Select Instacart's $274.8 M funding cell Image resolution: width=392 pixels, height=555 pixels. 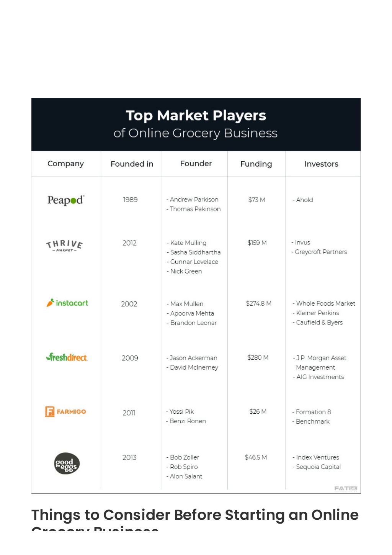click(259, 303)
